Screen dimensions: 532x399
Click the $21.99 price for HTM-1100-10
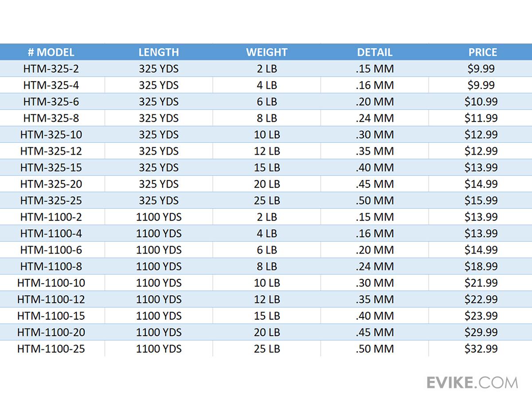coord(481,283)
